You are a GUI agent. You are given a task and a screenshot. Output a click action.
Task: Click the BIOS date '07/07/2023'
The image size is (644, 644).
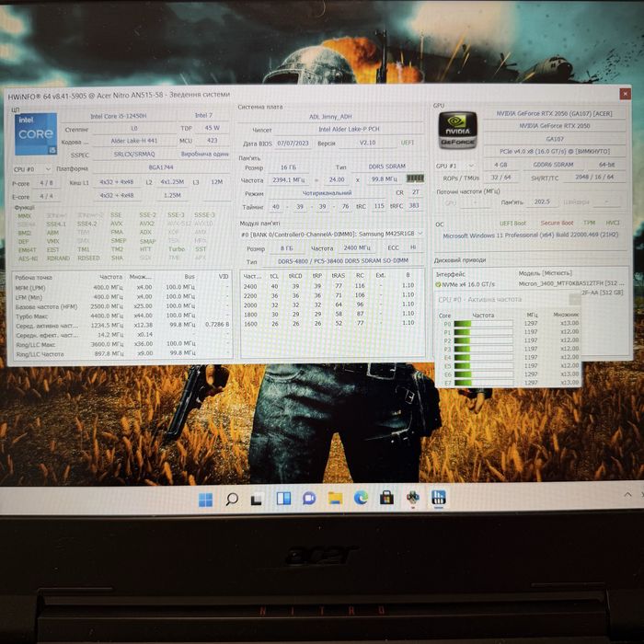coord(293,143)
